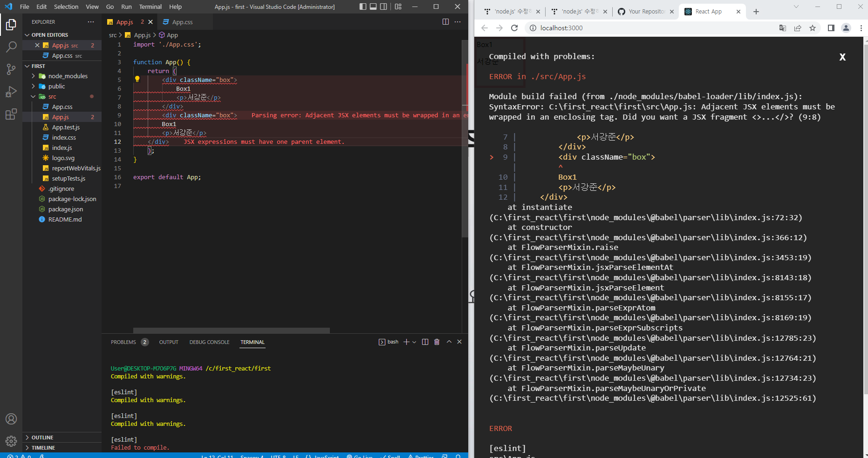Open Chrome's tab search dropdown
Image resolution: width=868 pixels, height=458 pixels.
[x=796, y=7]
